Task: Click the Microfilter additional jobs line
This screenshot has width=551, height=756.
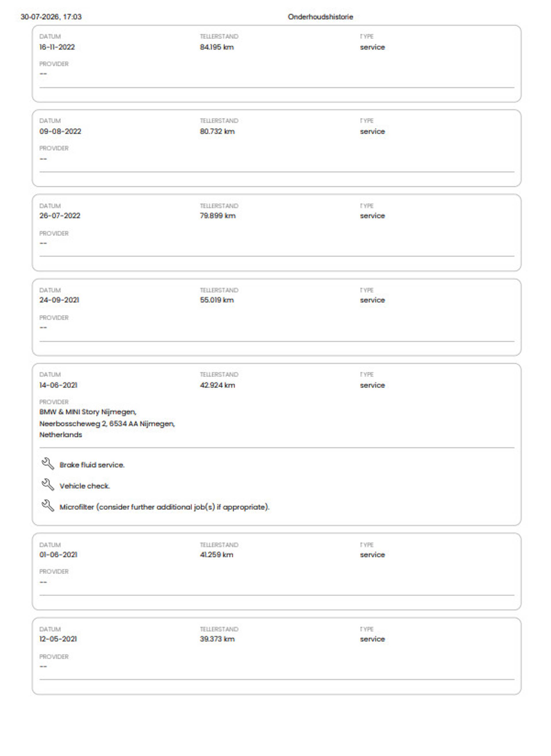Action: tap(164, 507)
